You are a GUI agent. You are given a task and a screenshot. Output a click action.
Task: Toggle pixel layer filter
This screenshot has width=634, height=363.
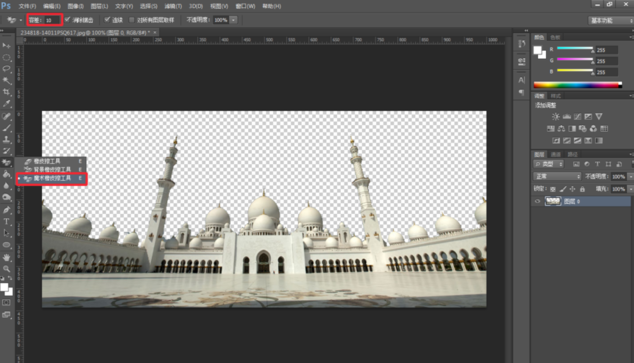point(576,164)
